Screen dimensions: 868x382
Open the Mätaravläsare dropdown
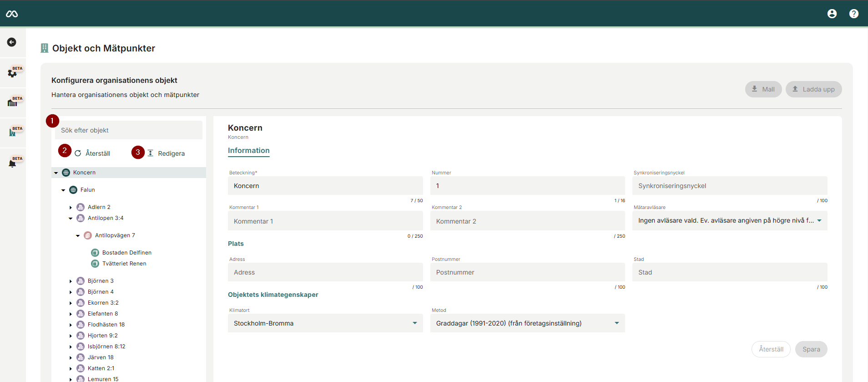pyautogui.click(x=729, y=221)
